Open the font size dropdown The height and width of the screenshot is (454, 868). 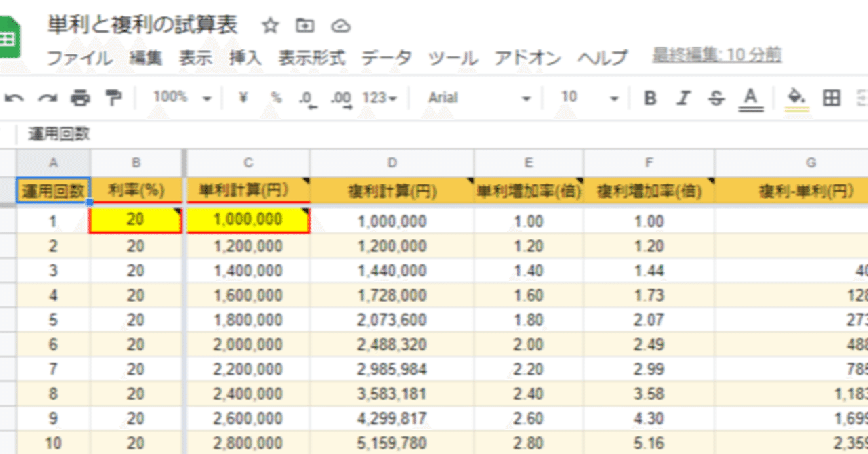pos(590,98)
